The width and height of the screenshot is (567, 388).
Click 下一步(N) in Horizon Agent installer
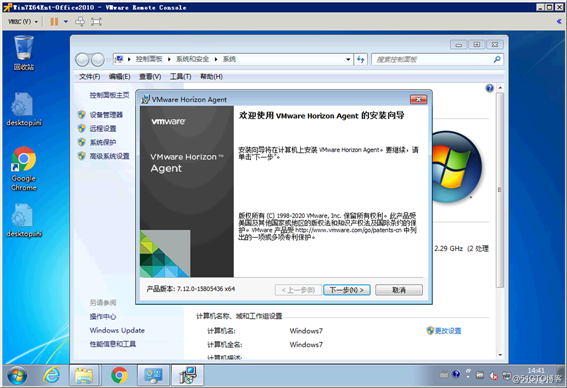[x=346, y=290]
